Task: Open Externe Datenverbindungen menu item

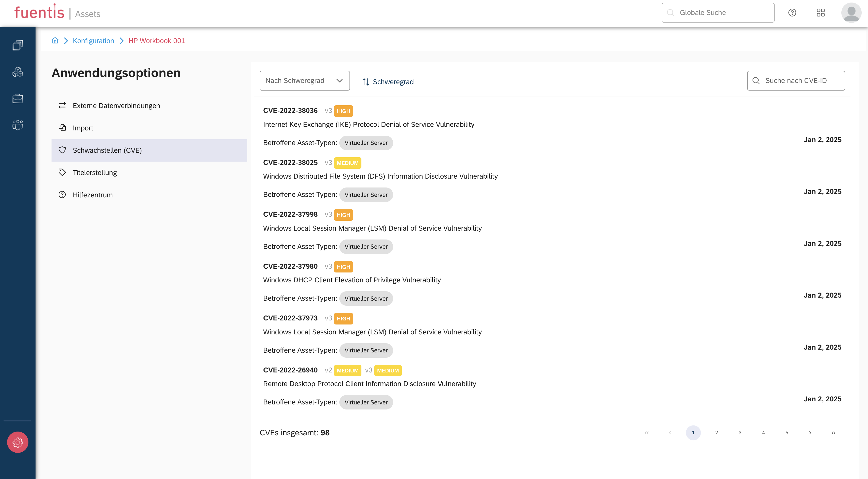Action: coord(116,106)
